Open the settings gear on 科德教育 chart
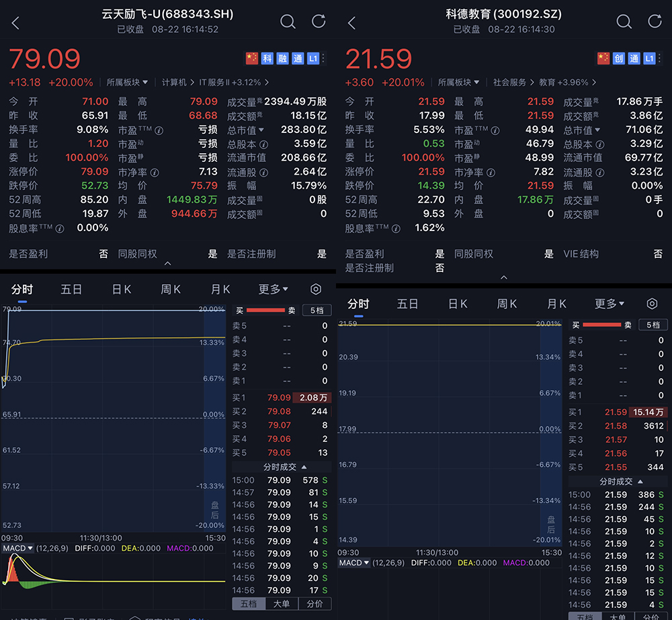Screen dimensions: 672x620 651,304
